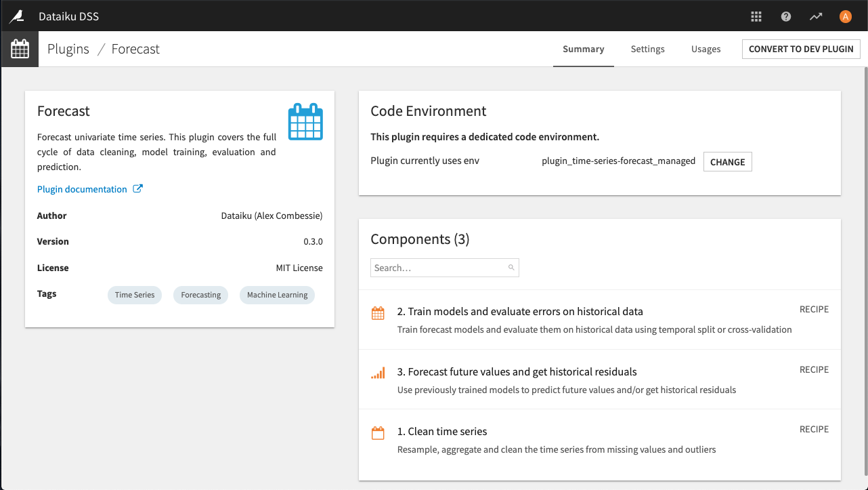Click the Forecasting tag

click(201, 295)
